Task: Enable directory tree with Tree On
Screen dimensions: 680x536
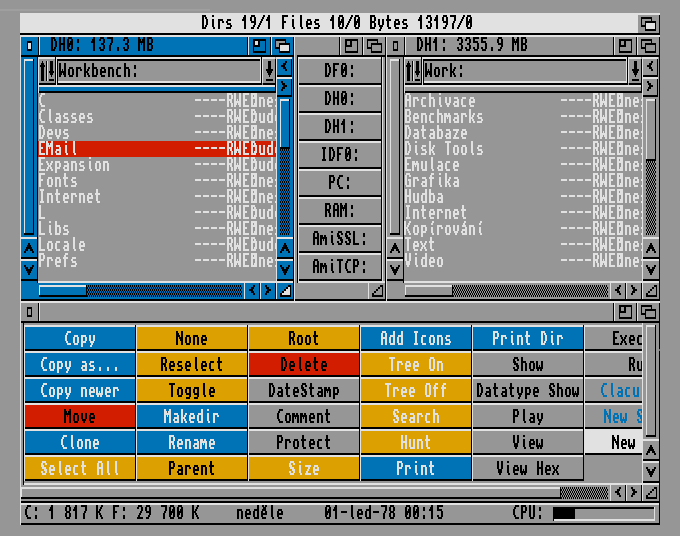Action: coord(415,365)
